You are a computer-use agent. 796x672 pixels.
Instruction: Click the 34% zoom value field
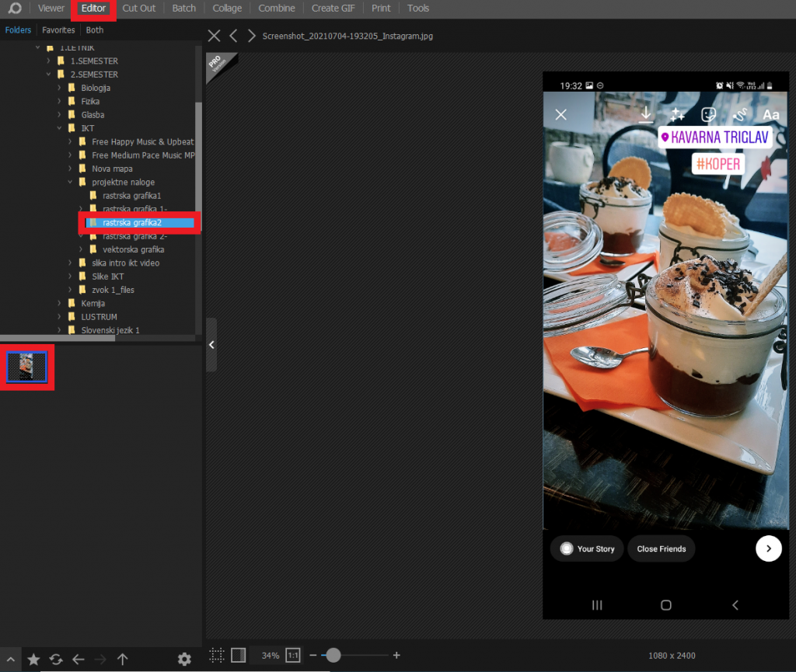click(270, 655)
